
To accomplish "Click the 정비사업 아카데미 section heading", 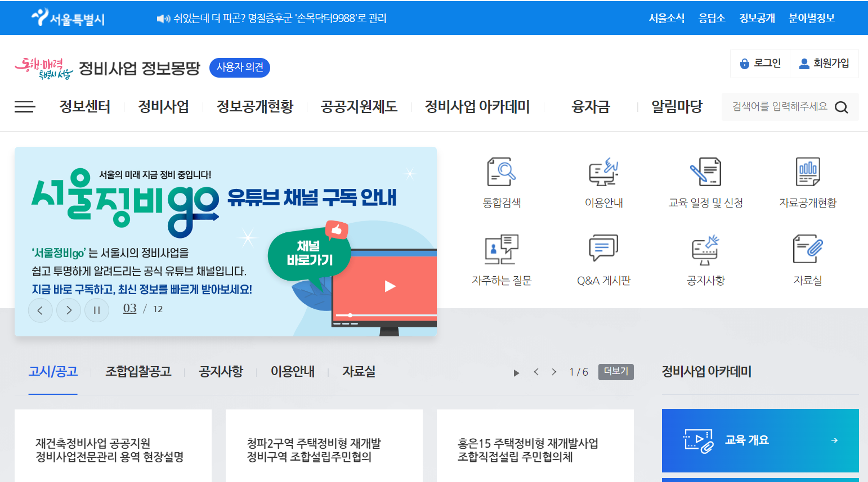I will (x=706, y=372).
